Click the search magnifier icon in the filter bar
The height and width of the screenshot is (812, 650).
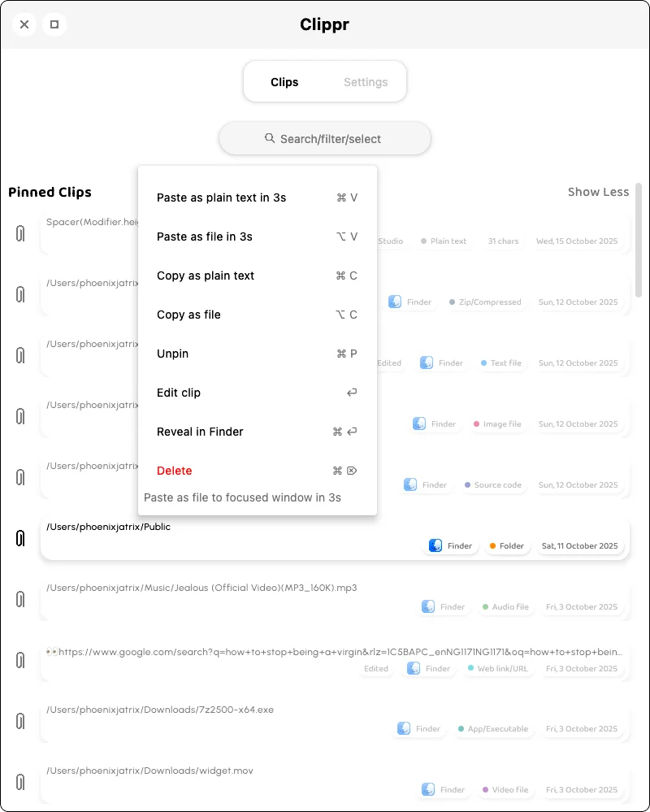pos(270,139)
